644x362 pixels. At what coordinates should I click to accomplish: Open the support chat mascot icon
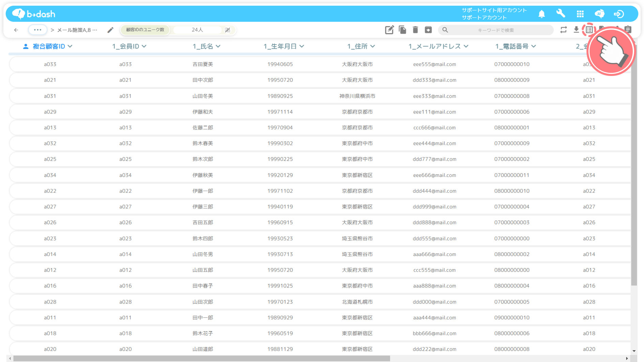click(599, 14)
